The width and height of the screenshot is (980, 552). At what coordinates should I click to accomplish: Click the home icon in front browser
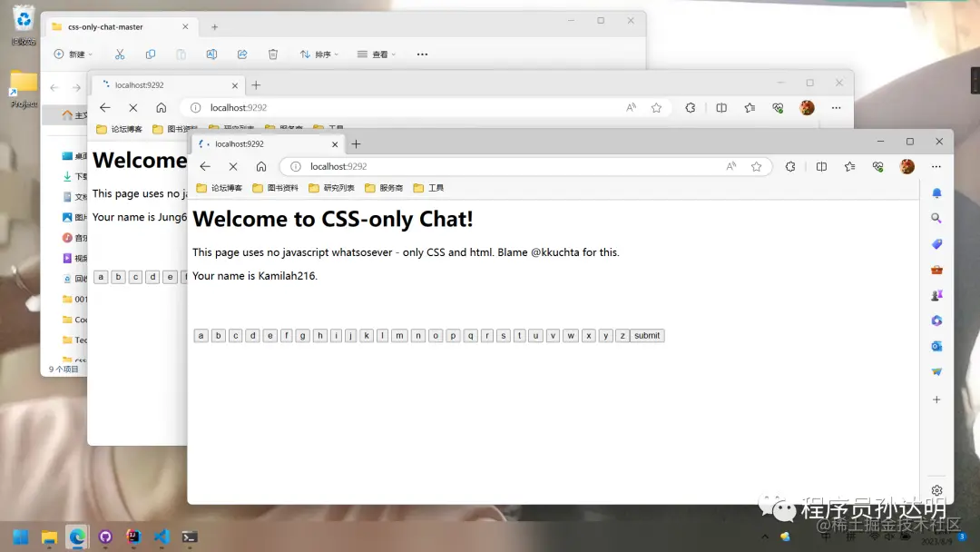[x=261, y=166]
